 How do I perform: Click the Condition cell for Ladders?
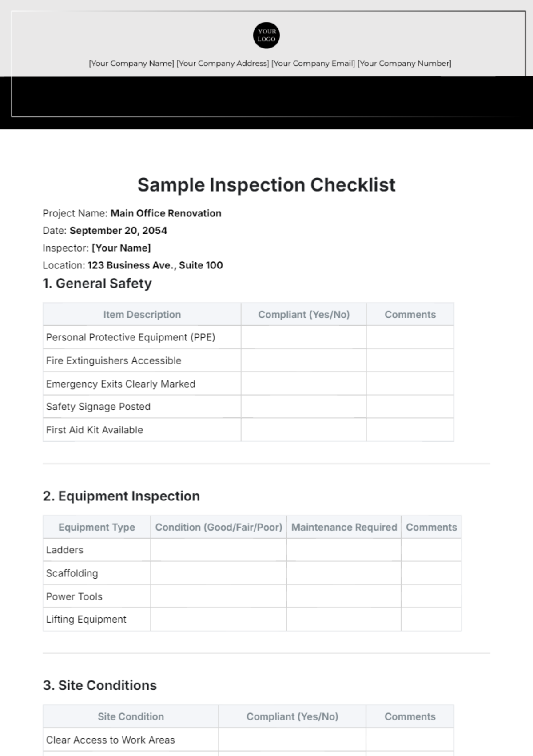[x=219, y=550]
